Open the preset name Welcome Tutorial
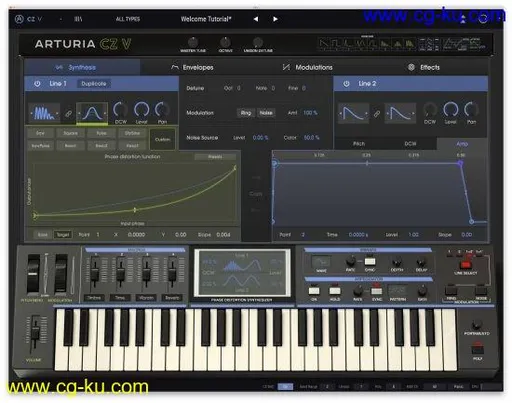Viewport: 512px width, 403px height. (x=206, y=19)
